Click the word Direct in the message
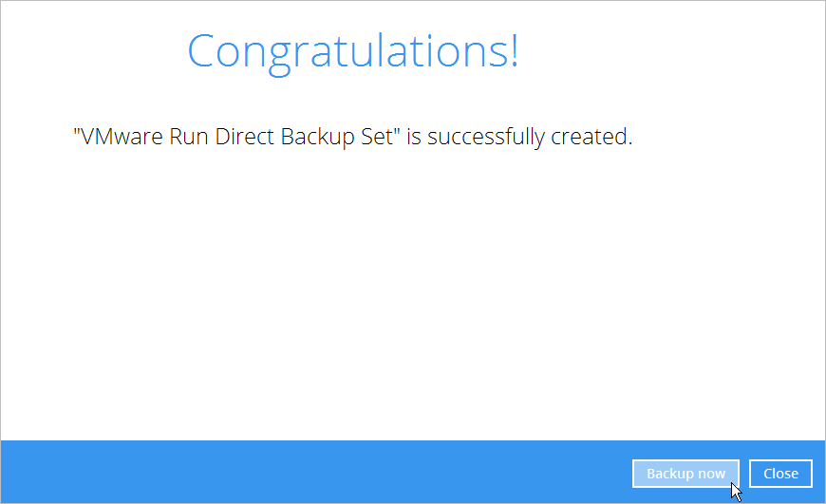The width and height of the screenshot is (826, 504). (246, 137)
